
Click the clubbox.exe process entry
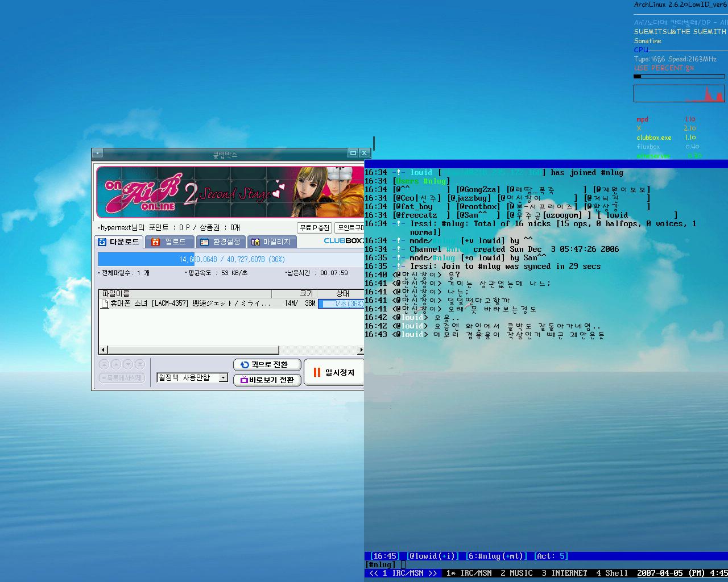pos(654,138)
